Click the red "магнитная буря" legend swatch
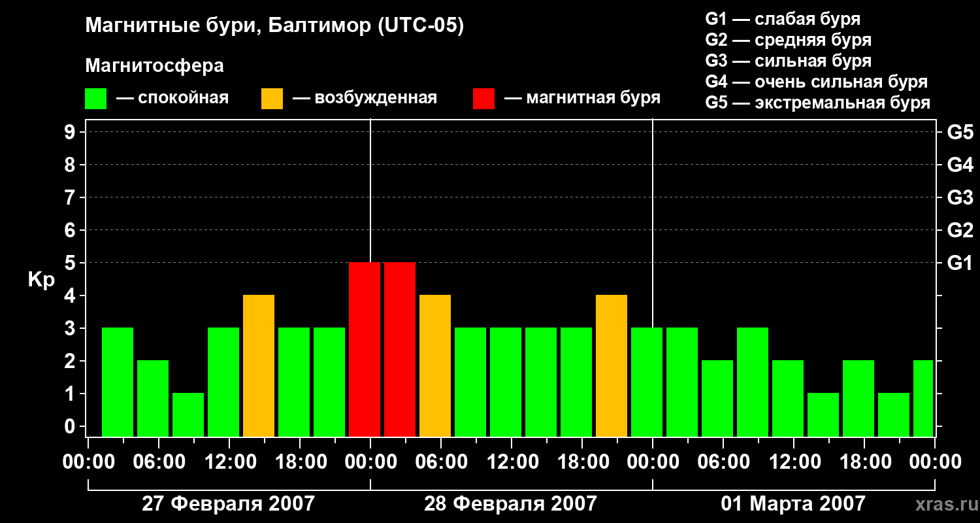This screenshot has width=980, height=523. (483, 99)
